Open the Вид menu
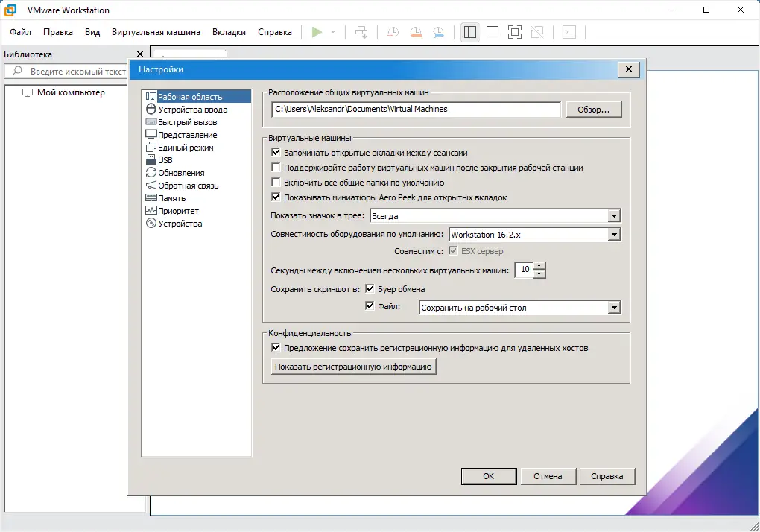This screenshot has width=760, height=532. [92, 32]
